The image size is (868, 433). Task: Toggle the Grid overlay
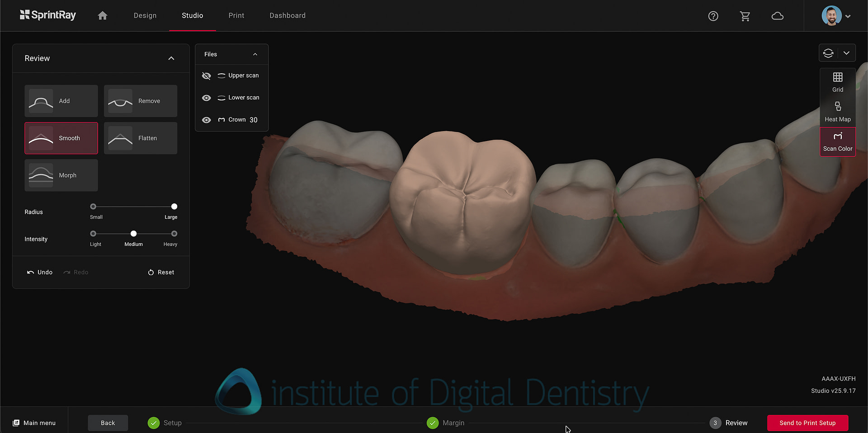[x=837, y=82]
